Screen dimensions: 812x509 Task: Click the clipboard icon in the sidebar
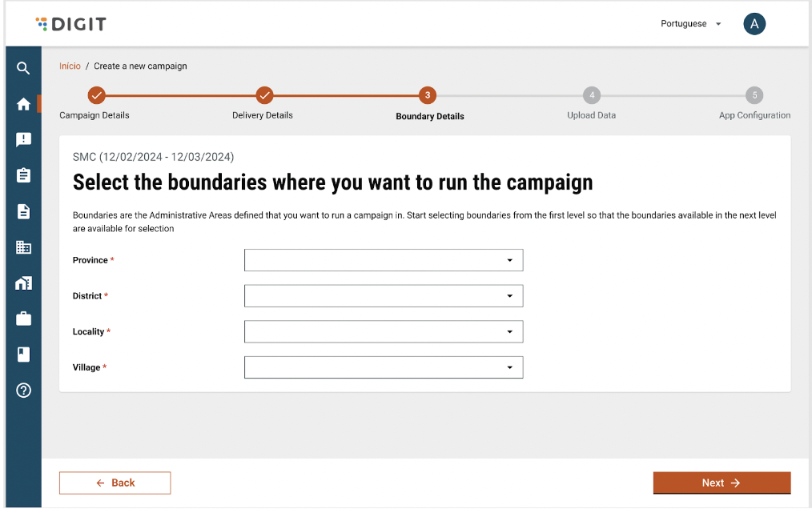click(23, 175)
